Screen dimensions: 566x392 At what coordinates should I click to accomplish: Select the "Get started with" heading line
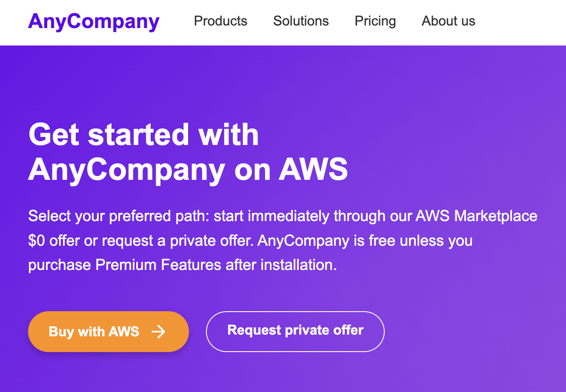144,134
